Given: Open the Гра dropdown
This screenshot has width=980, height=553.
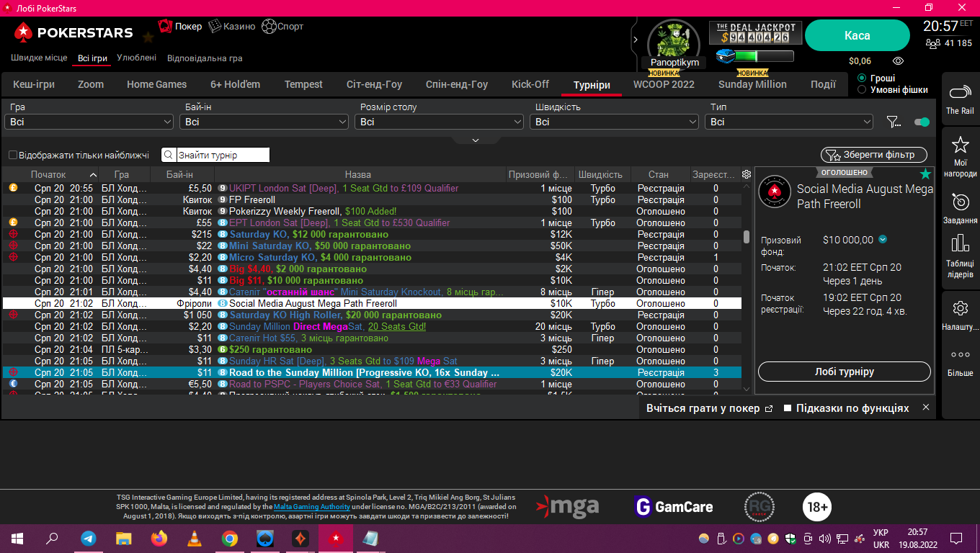Looking at the screenshot, I should click(x=89, y=122).
